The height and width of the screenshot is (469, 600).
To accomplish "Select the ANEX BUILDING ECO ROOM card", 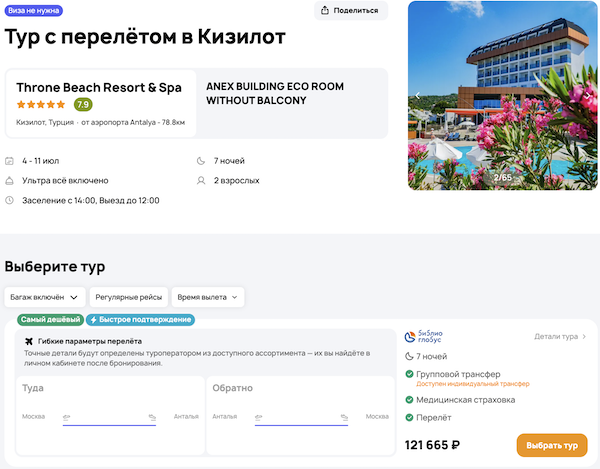I will coord(294,93).
